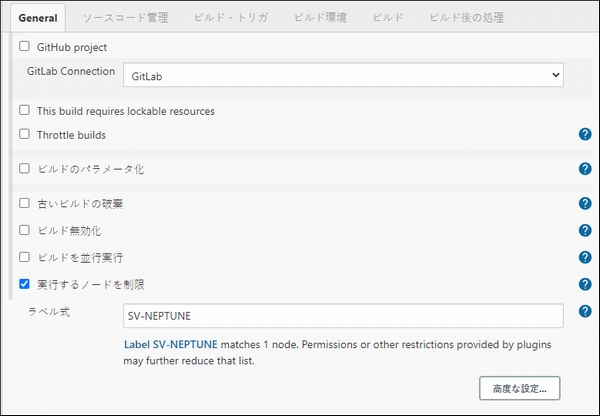Screen dimensions: 600x416
Task: Open help for 実行するノードを制限
Action: 585,284
